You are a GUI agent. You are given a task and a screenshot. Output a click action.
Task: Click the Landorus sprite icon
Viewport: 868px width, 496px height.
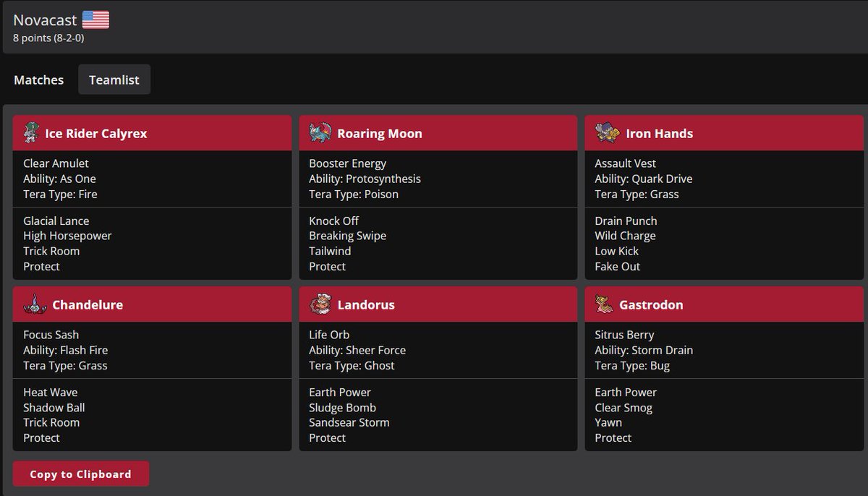(x=320, y=304)
